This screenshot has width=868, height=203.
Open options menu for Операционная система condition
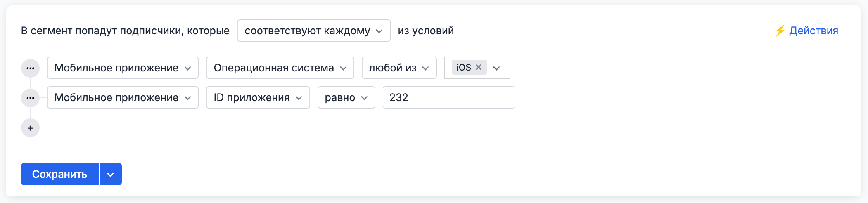(30, 68)
